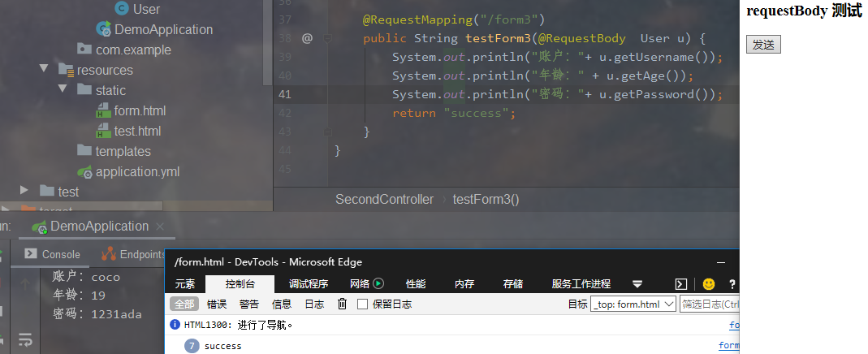868x354 pixels.
Task: Open the 性能 tab in DevTools
Action: 416,283
